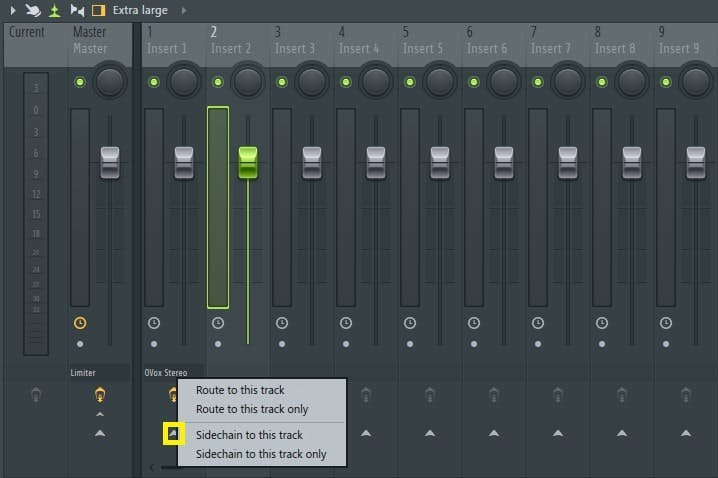Open the Master track latency clock icon

click(80, 323)
